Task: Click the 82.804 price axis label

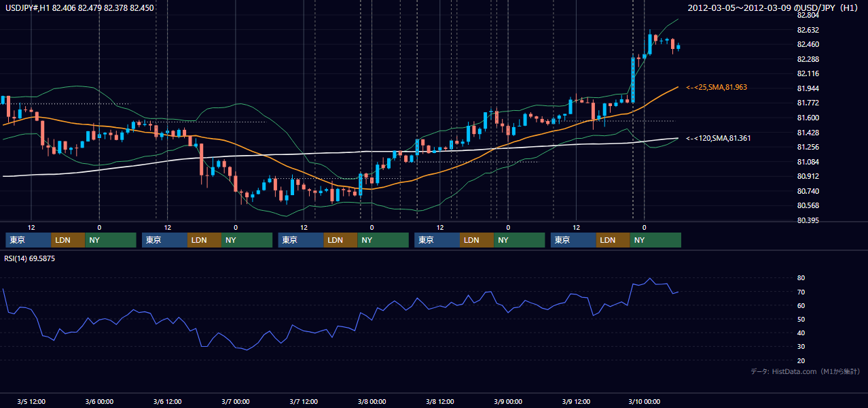Action: (x=808, y=15)
